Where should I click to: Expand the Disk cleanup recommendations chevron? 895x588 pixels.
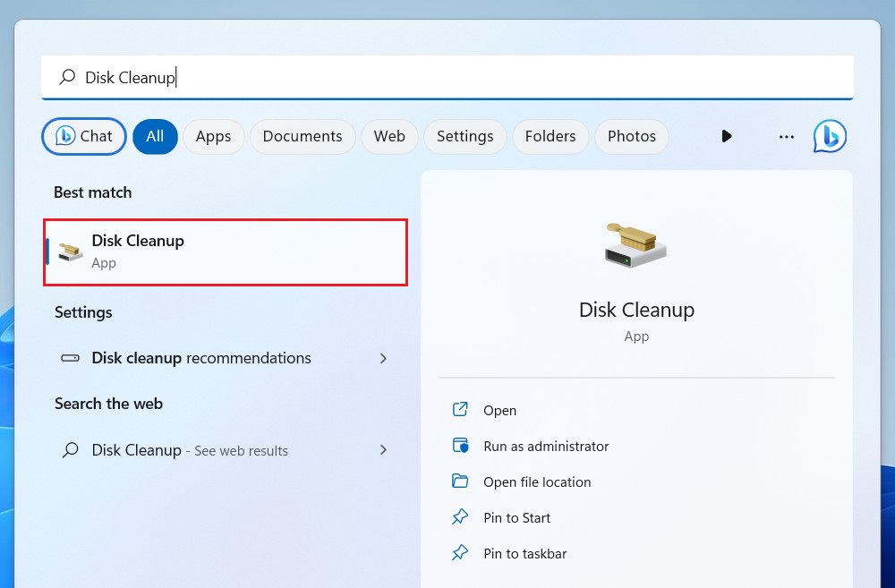[x=384, y=359]
